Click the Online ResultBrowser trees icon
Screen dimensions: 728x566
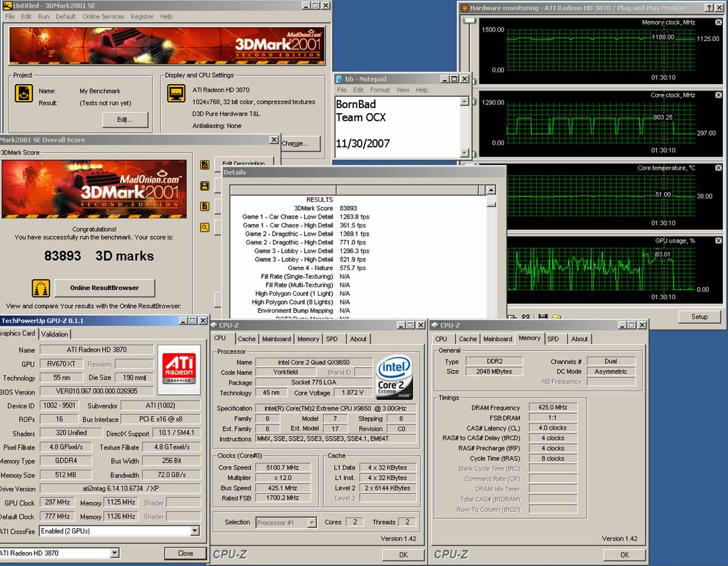coord(40,288)
